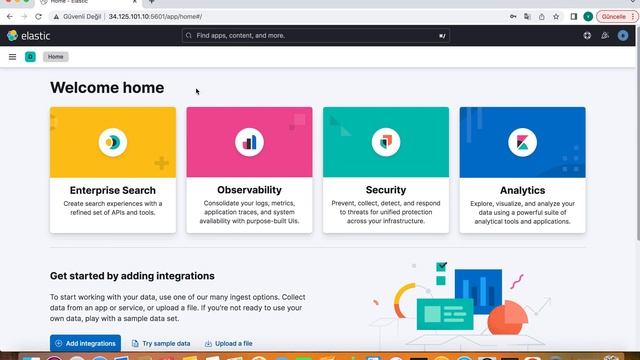Open the user profile avatar in Elastic header

[622, 36]
